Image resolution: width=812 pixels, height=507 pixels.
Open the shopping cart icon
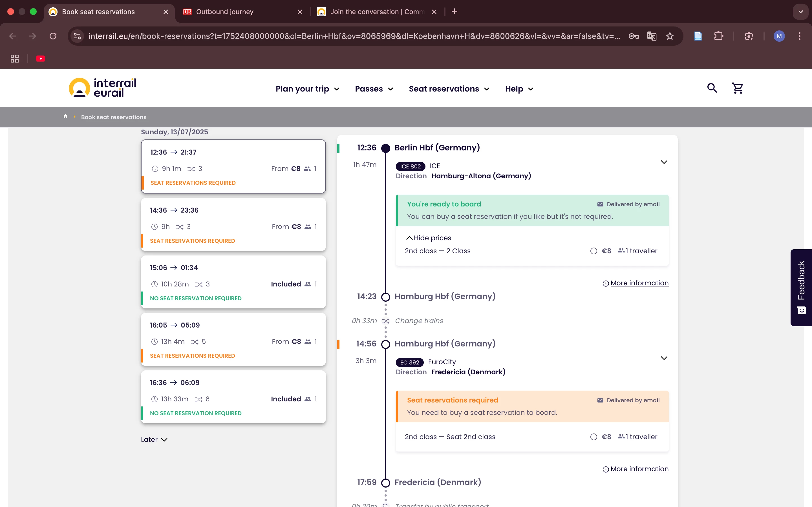(738, 88)
